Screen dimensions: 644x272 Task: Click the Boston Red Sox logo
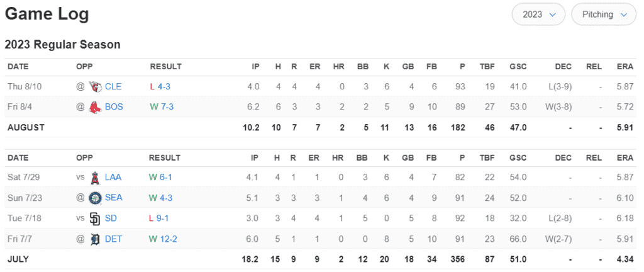94,107
